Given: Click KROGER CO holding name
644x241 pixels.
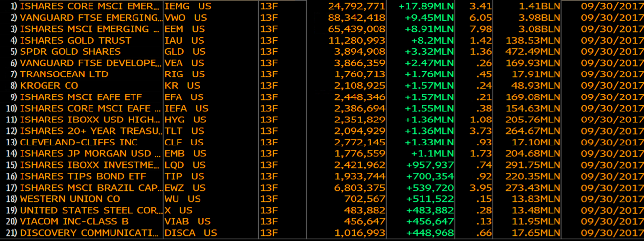Looking at the screenshot, I should pos(48,85).
